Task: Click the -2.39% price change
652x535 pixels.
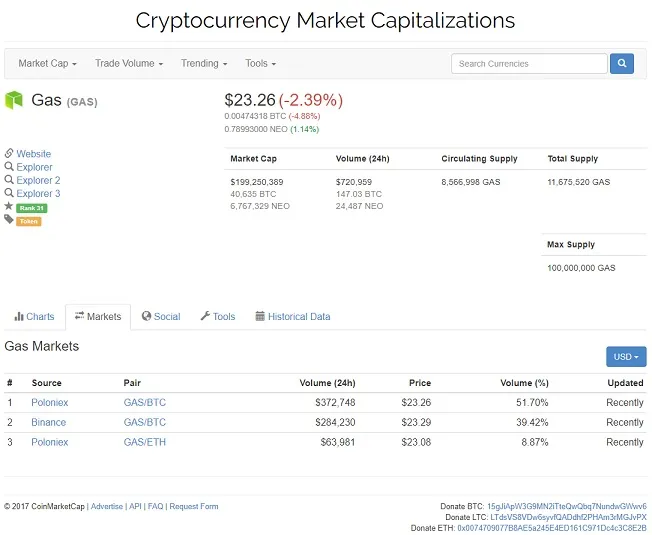Action: coord(311,100)
